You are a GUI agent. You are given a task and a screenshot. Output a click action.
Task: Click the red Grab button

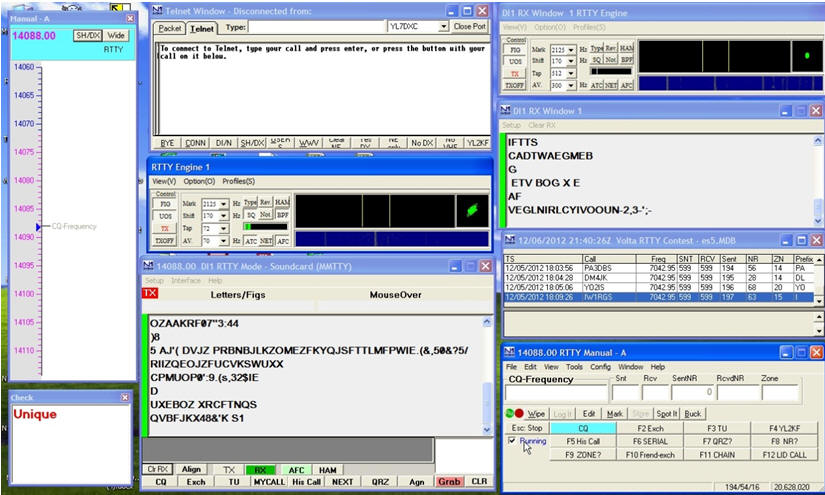click(448, 481)
